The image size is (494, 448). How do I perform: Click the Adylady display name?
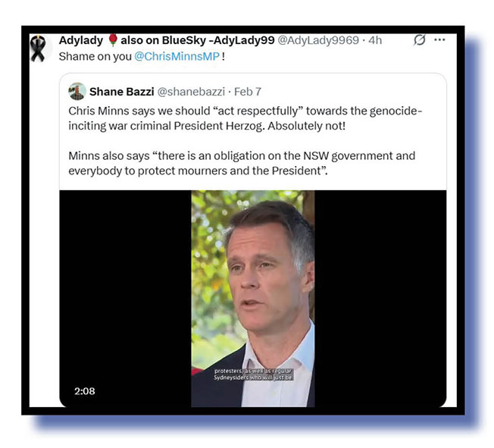pos(81,40)
